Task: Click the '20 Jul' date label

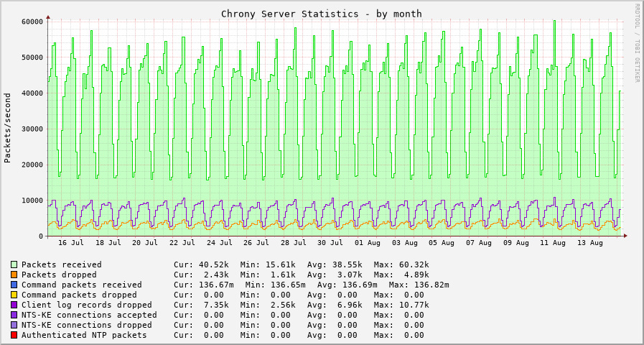Action: tap(145, 243)
